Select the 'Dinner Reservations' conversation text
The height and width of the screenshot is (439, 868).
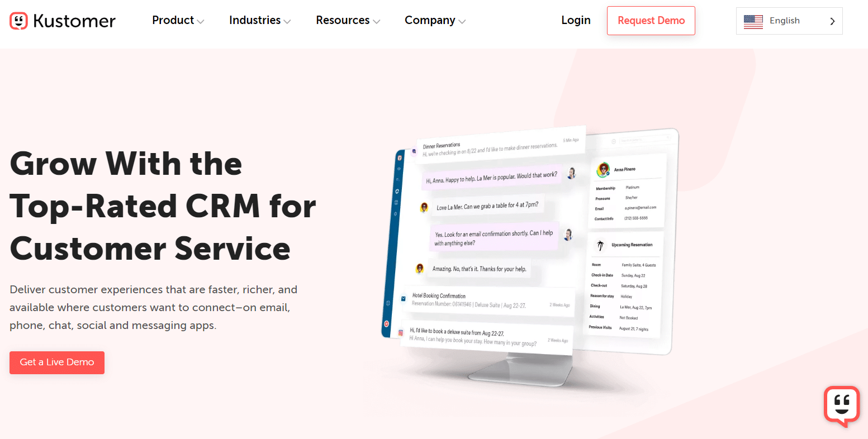(442, 146)
